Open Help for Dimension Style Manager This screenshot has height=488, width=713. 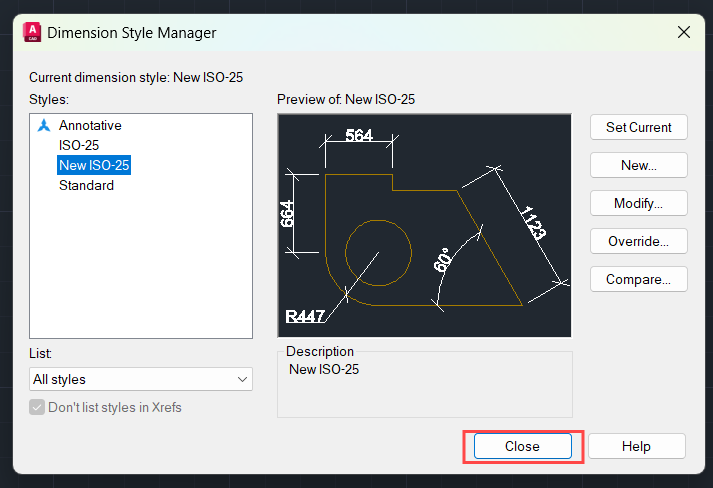pos(636,446)
